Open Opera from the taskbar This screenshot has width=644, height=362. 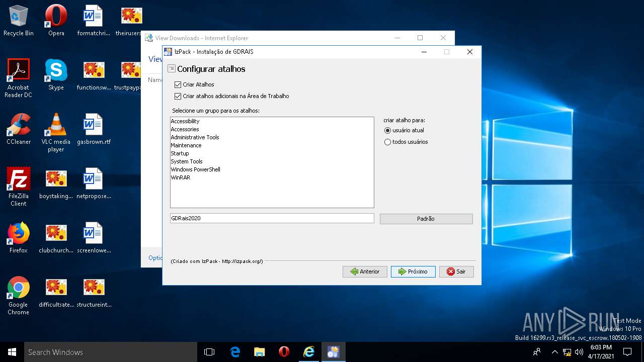pyautogui.click(x=284, y=352)
